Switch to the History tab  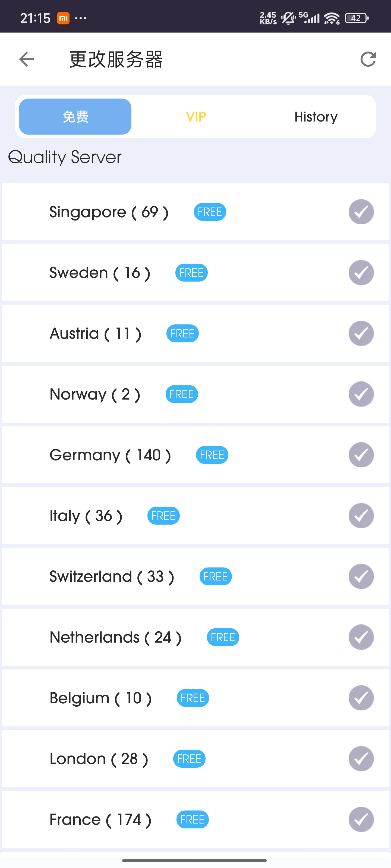click(x=316, y=117)
